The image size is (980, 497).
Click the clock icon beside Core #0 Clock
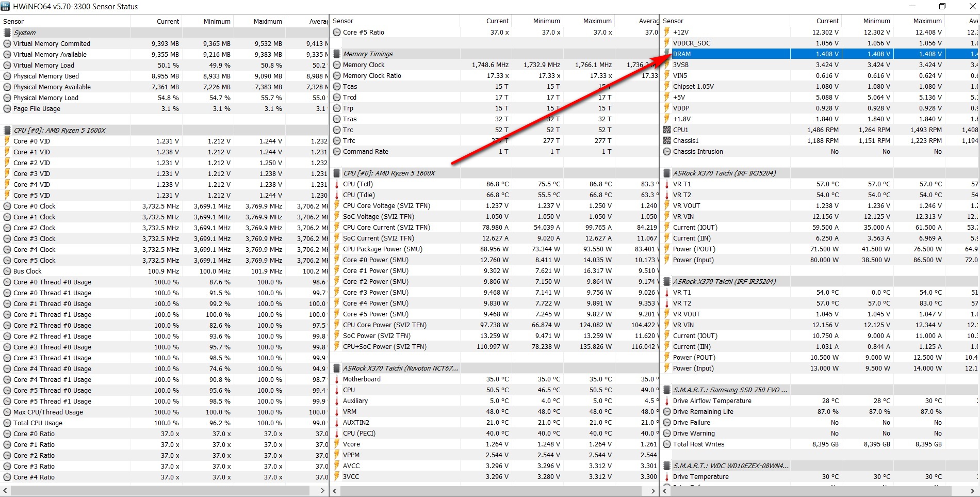pyautogui.click(x=7, y=206)
